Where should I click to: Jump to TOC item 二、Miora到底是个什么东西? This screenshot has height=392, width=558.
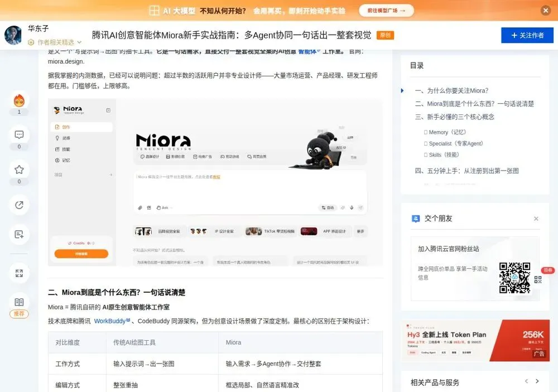(474, 104)
